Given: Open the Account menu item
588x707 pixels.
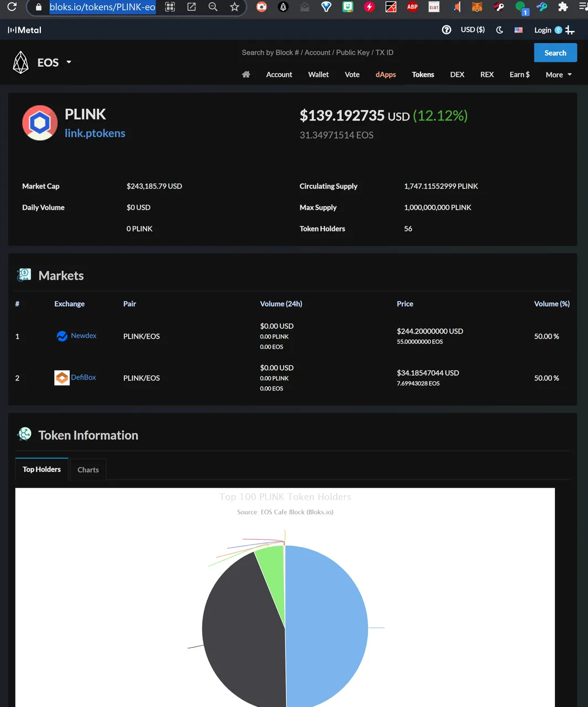Looking at the screenshot, I should click(x=279, y=75).
